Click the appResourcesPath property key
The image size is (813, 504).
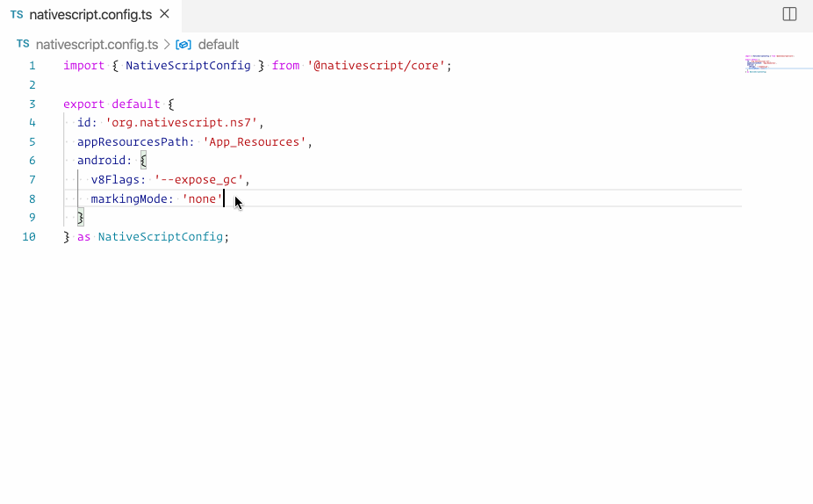pyautogui.click(x=133, y=142)
